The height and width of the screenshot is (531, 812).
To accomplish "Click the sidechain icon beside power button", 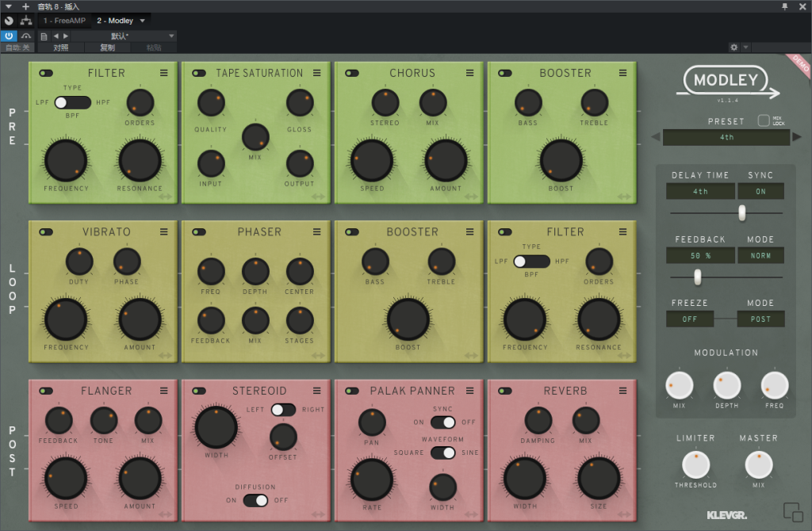I will click(x=26, y=36).
